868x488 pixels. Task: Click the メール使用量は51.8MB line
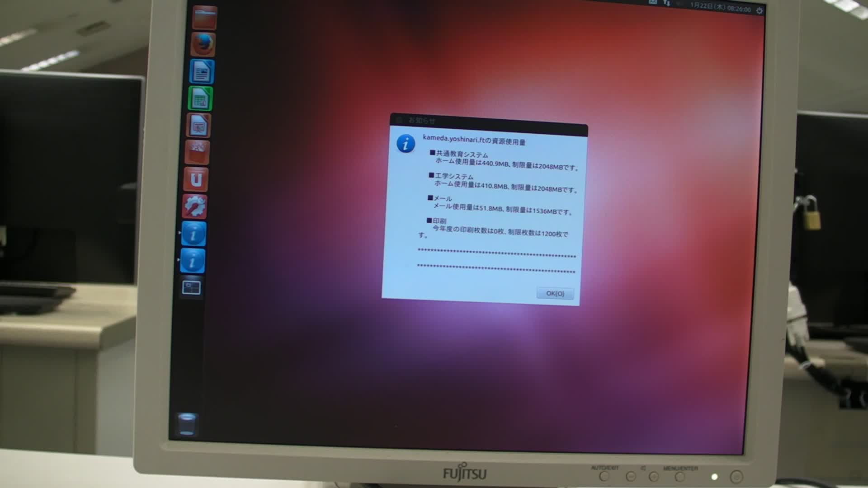coord(503,208)
